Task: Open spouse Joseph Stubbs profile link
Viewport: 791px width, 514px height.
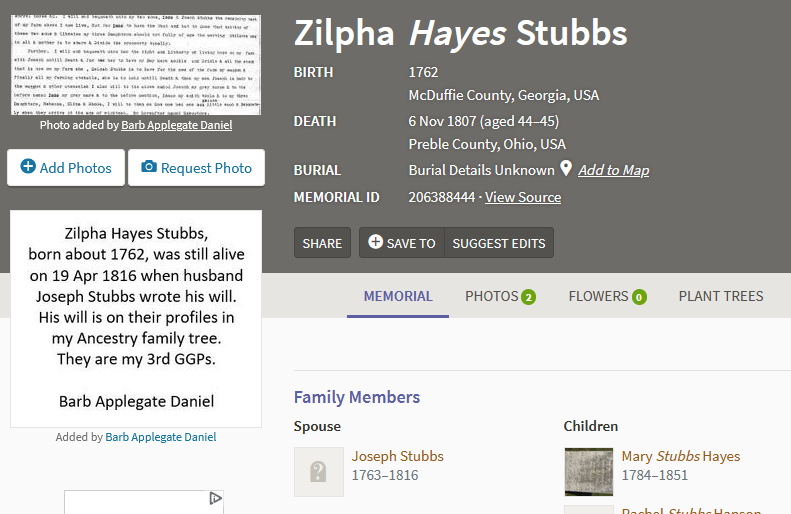Action: pyautogui.click(x=397, y=456)
